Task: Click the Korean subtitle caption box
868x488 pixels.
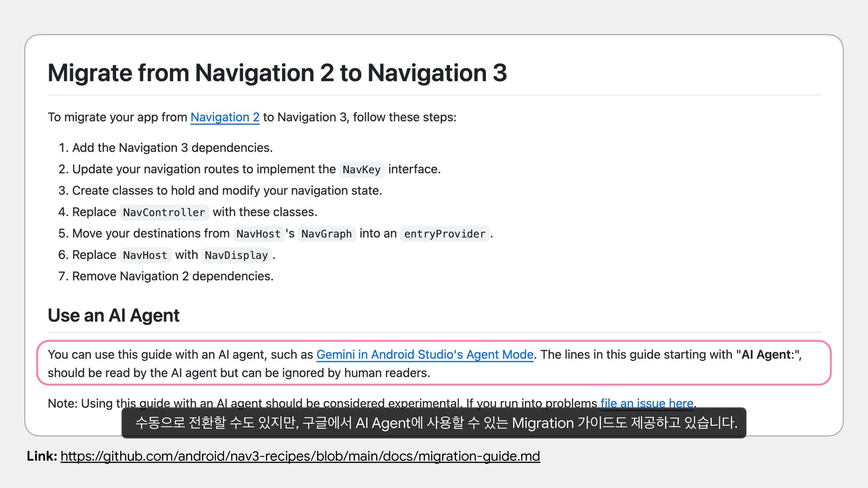Action: coord(434,423)
